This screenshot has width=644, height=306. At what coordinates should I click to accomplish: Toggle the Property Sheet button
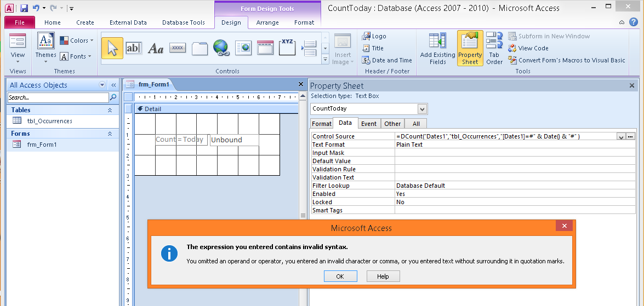pyautogui.click(x=470, y=48)
